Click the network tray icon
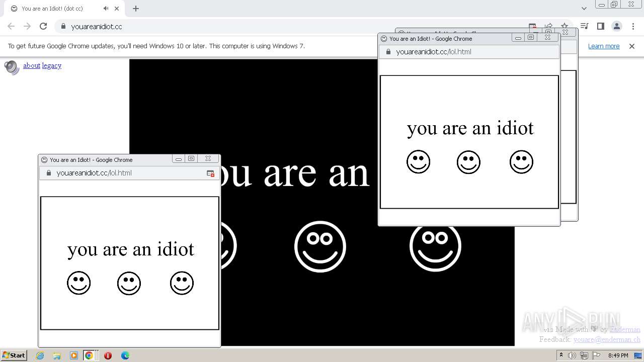 584,355
